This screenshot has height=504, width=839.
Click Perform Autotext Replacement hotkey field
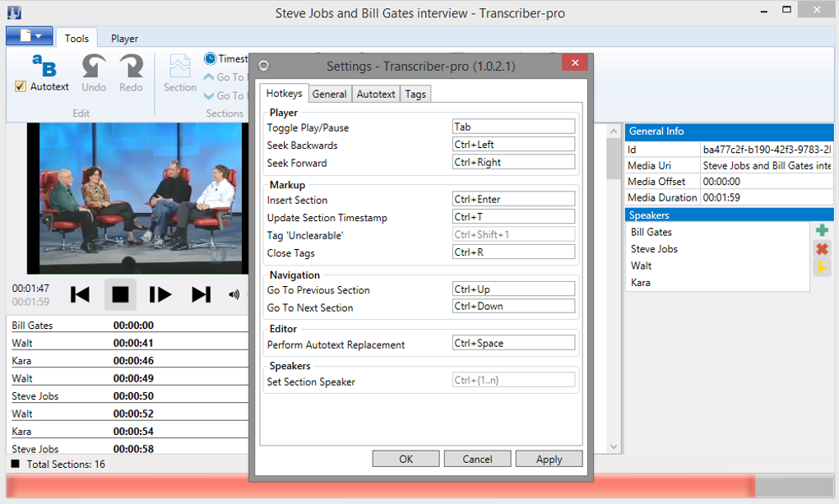[x=513, y=343]
